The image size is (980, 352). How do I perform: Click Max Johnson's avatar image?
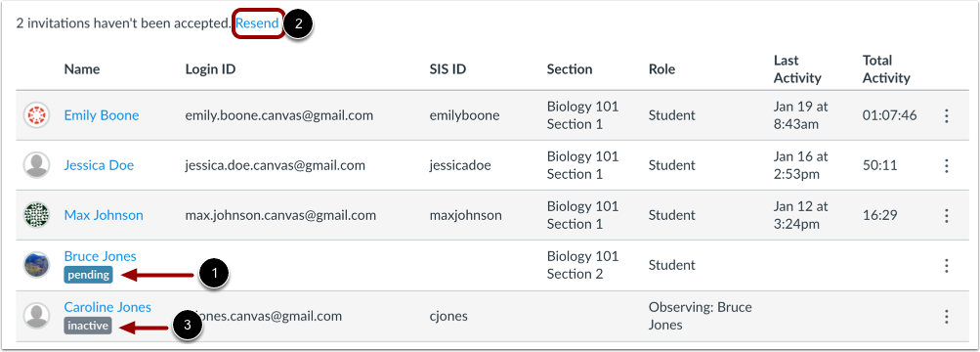coord(36,216)
